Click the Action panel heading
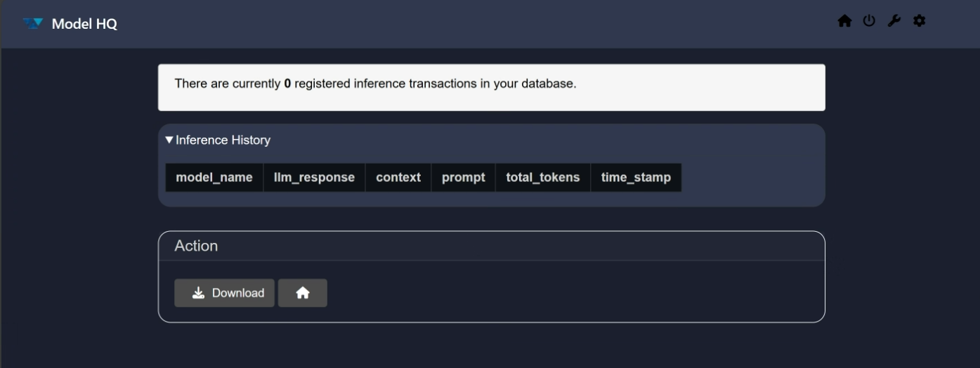 [x=196, y=246]
